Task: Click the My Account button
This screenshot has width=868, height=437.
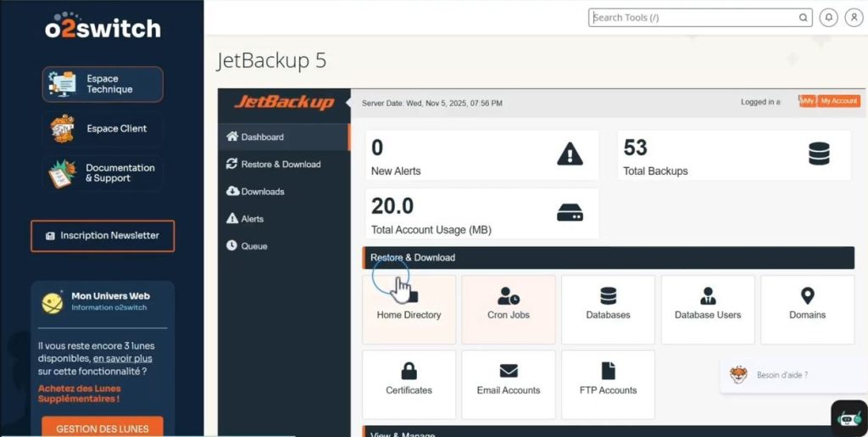Action: pos(838,101)
